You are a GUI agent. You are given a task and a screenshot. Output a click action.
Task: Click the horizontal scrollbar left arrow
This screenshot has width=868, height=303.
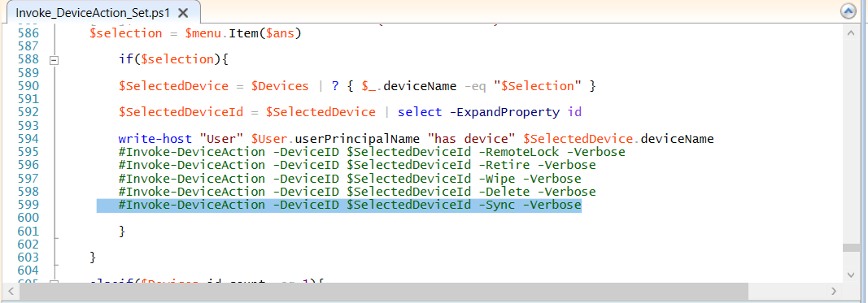click(11, 290)
